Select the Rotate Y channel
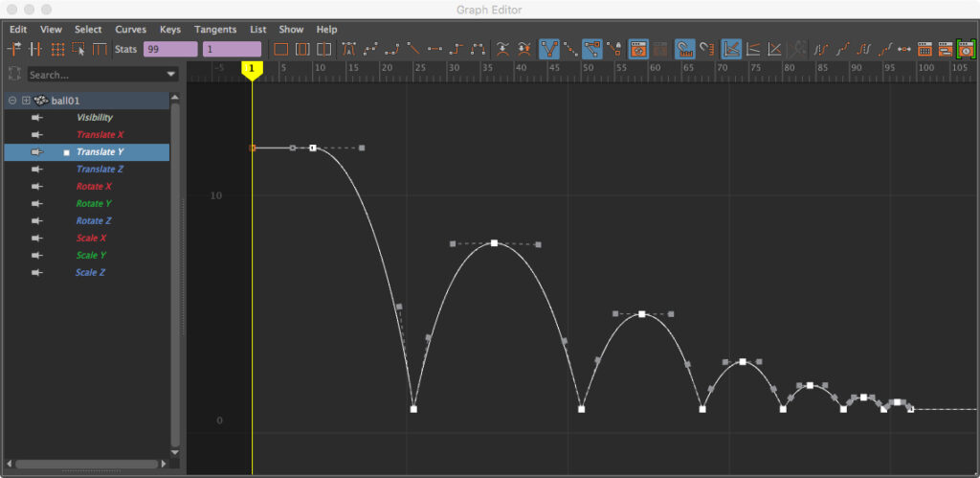Viewport: 980px width, 478px height. click(94, 204)
